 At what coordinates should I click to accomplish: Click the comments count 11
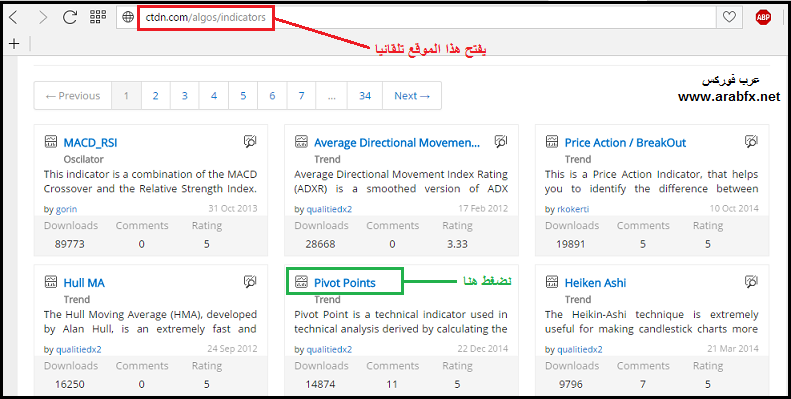(x=392, y=384)
